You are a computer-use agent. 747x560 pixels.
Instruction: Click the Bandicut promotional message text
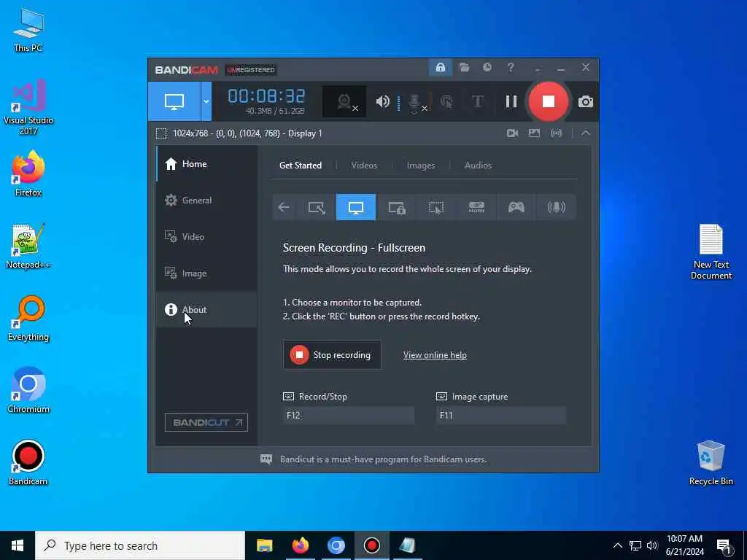point(383,459)
